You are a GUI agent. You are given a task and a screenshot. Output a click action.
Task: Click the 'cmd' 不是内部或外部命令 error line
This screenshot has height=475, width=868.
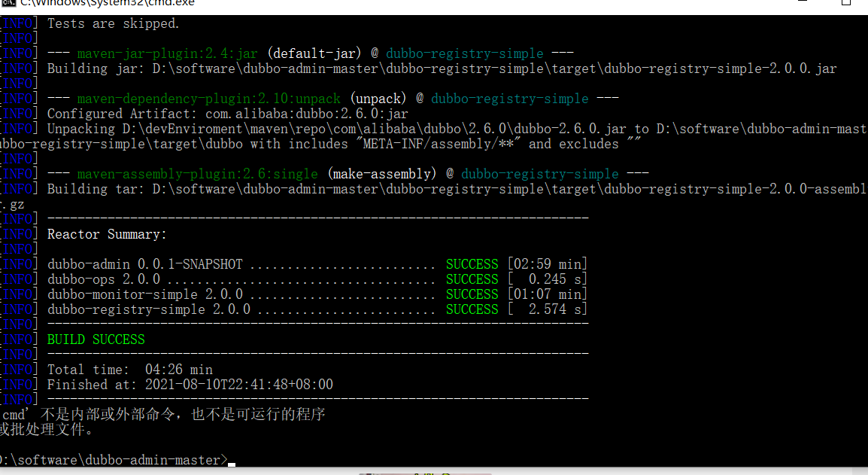(162, 415)
